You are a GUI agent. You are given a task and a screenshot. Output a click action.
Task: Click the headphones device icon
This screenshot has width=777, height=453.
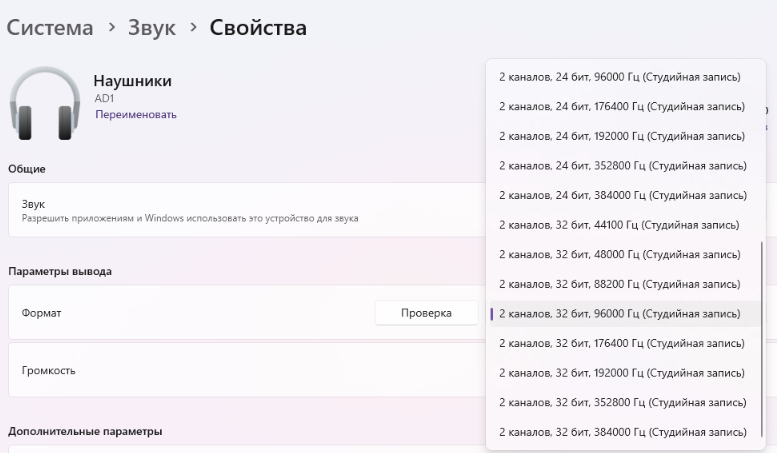[44, 103]
